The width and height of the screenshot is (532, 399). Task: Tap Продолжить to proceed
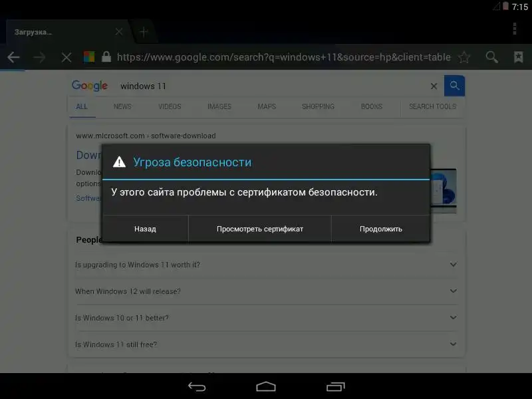[380, 229]
